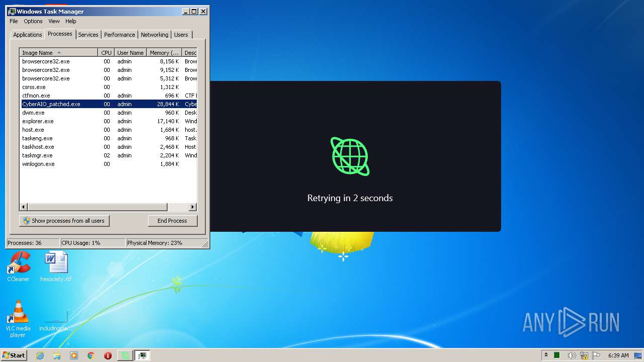The image size is (644, 362).
Task: Select the taskmgr.exe process row
Action: pos(109,155)
